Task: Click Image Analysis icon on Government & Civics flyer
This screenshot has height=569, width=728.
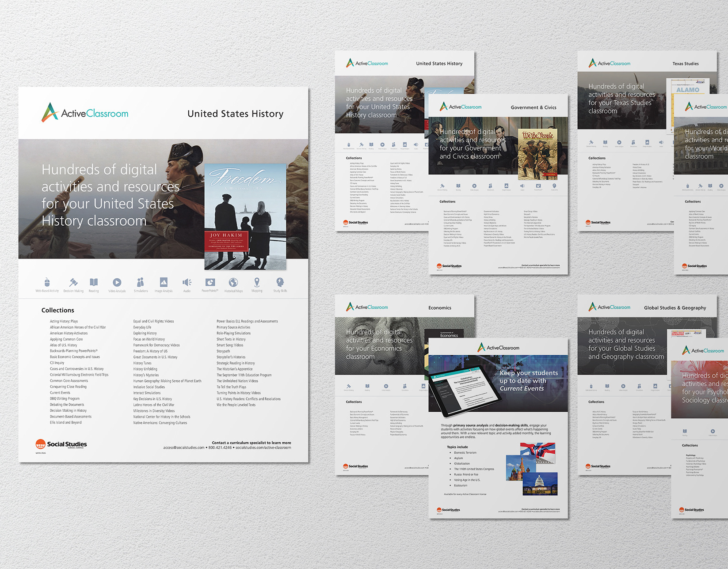Action: click(506, 186)
